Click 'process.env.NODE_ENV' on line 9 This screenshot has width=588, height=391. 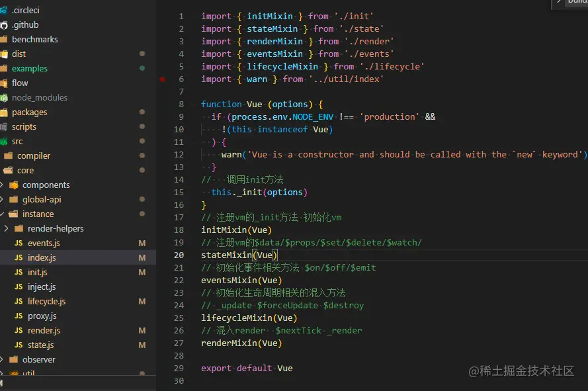[x=282, y=116]
